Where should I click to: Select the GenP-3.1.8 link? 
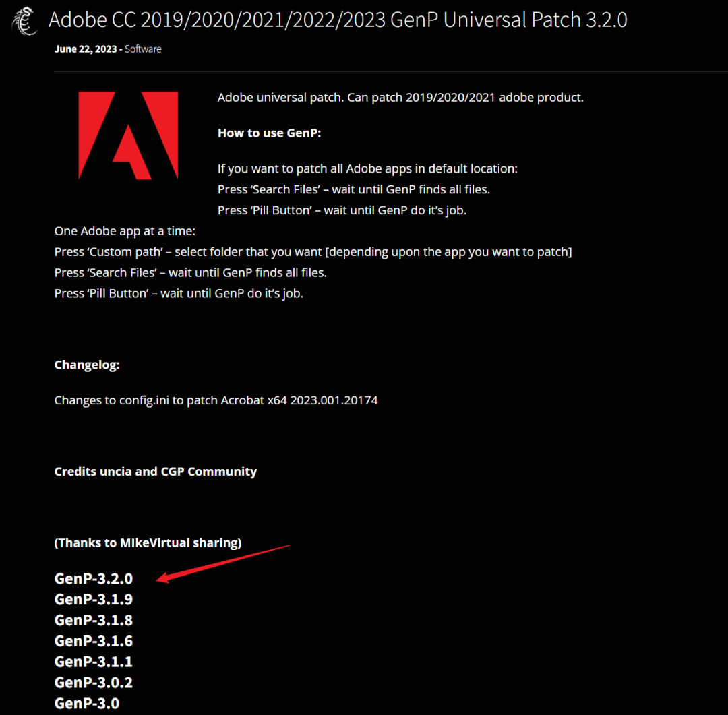[x=94, y=620]
